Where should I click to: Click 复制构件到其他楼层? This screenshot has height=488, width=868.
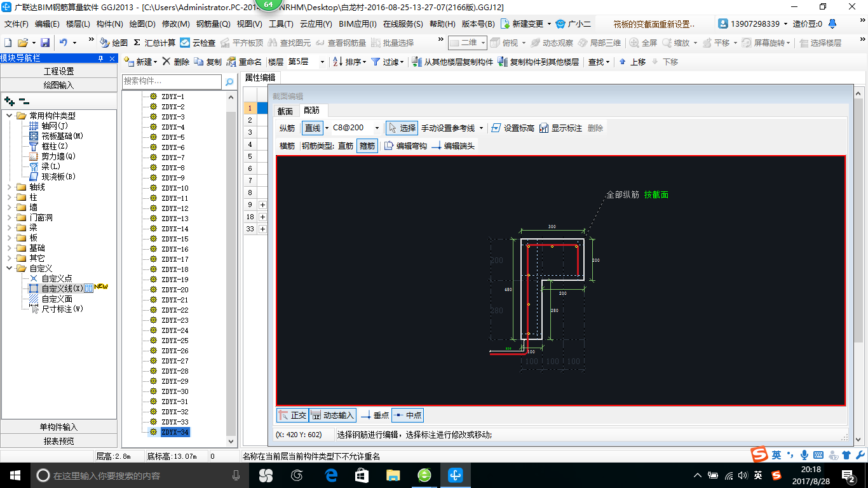[x=538, y=62]
